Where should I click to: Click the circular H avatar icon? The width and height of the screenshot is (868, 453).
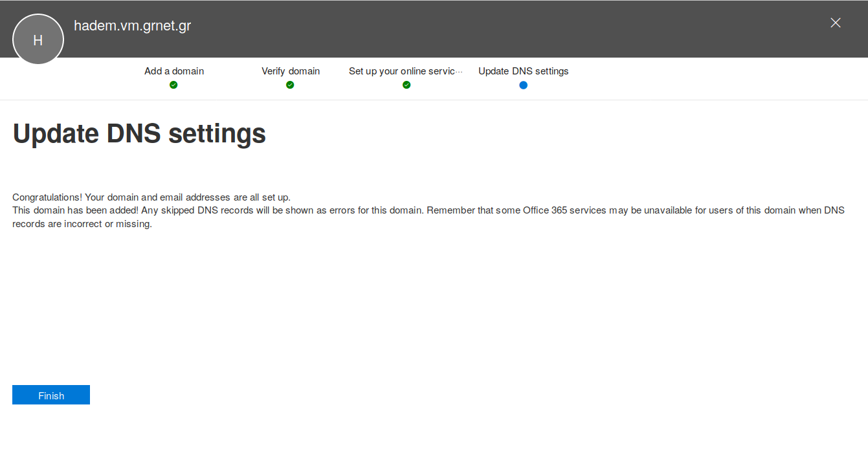[x=38, y=39]
